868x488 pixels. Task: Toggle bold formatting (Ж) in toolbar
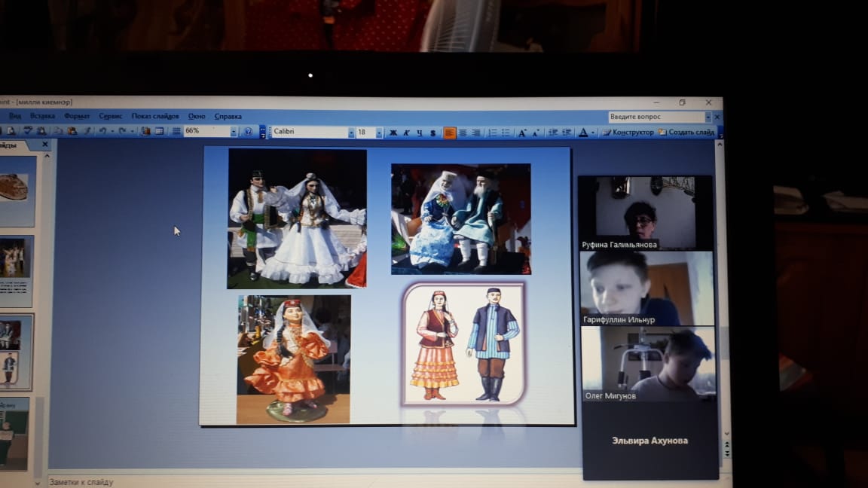pos(393,133)
